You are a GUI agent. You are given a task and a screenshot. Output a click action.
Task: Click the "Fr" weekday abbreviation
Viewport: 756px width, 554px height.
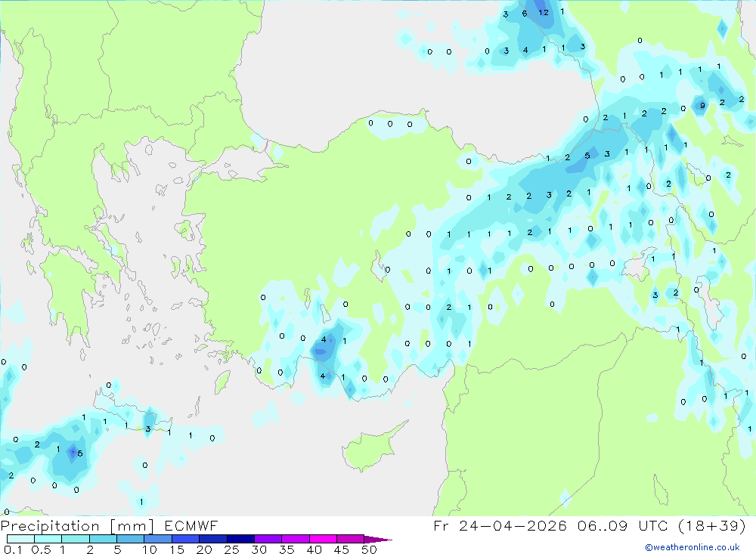[x=441, y=525]
